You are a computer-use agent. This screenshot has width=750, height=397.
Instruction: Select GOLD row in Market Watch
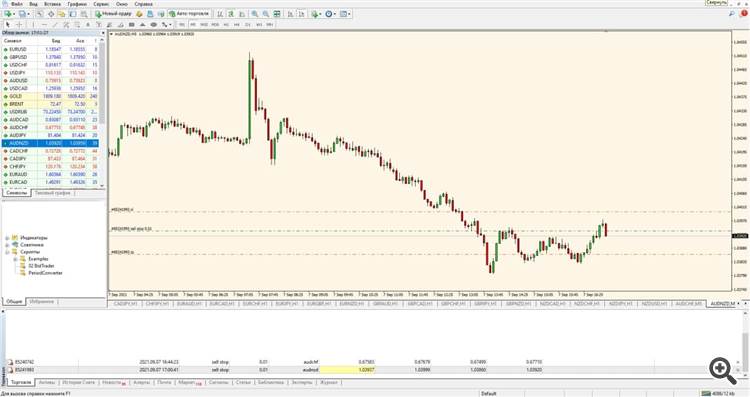(x=50, y=96)
